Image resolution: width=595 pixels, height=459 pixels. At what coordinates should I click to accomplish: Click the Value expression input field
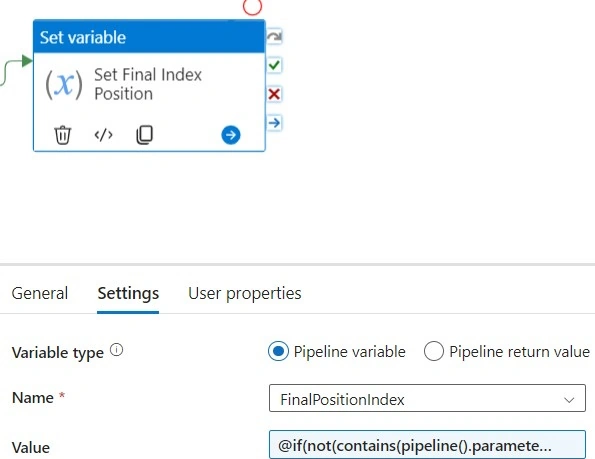click(427, 445)
